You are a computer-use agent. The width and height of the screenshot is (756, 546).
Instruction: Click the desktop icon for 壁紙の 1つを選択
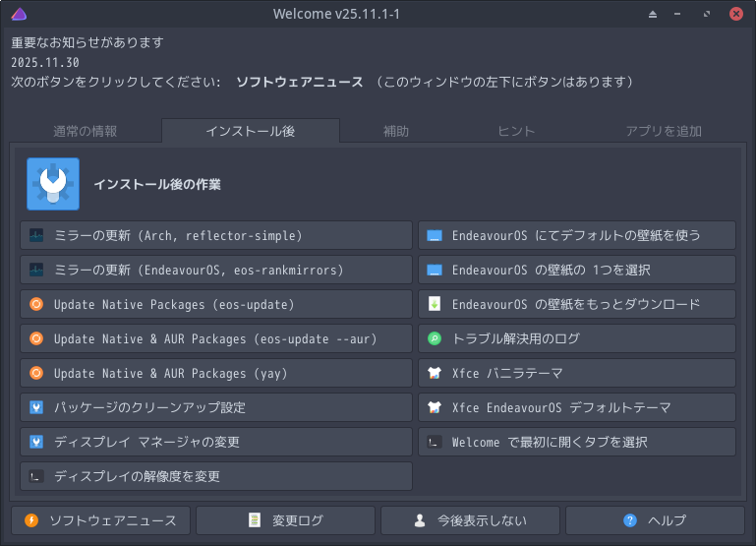click(x=435, y=270)
